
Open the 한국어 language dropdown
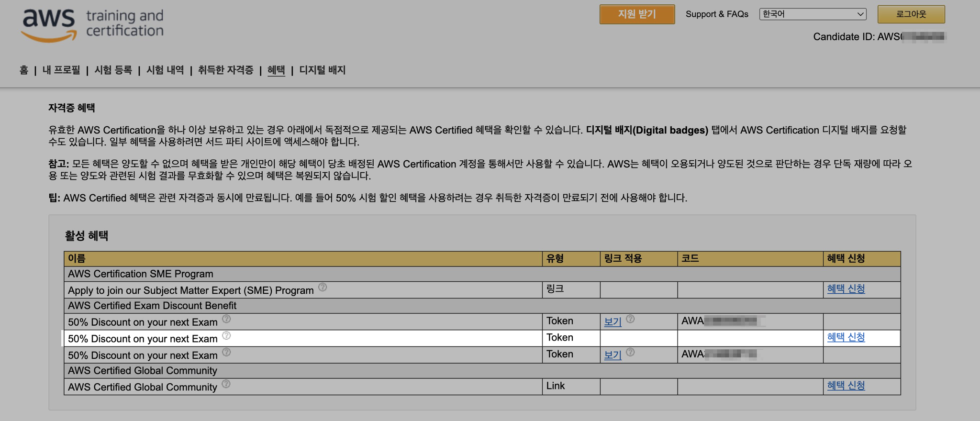tap(813, 14)
